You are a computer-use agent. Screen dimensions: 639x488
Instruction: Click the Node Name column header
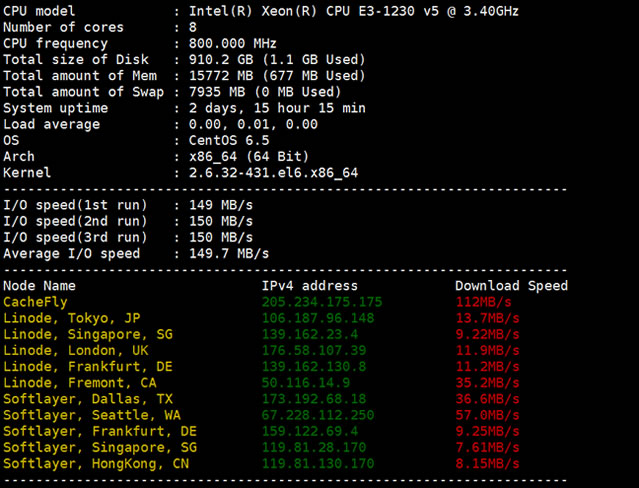coord(39,286)
